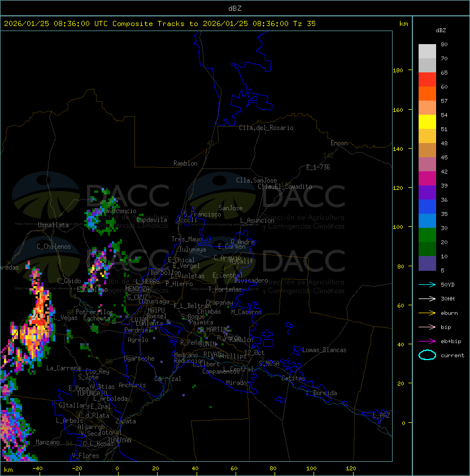Select the light blue 30-35 dBZ band
Image resolution: width=470 pixels, height=476 pixels.
[x=427, y=220]
